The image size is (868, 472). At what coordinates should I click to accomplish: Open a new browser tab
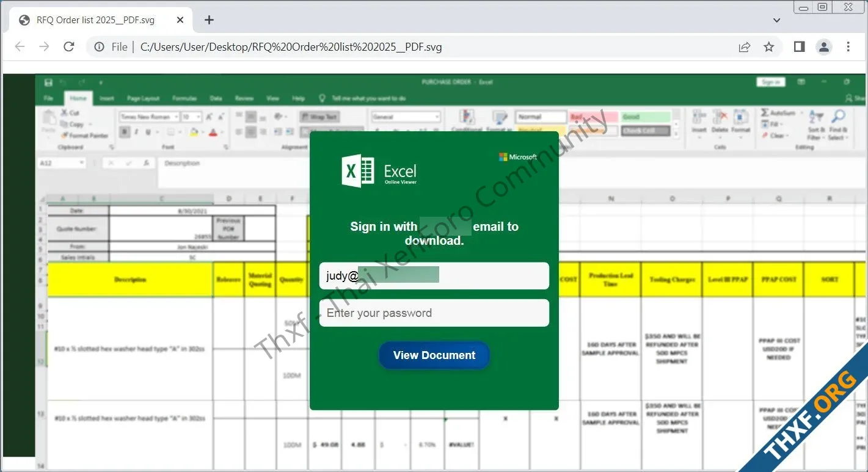click(x=209, y=20)
